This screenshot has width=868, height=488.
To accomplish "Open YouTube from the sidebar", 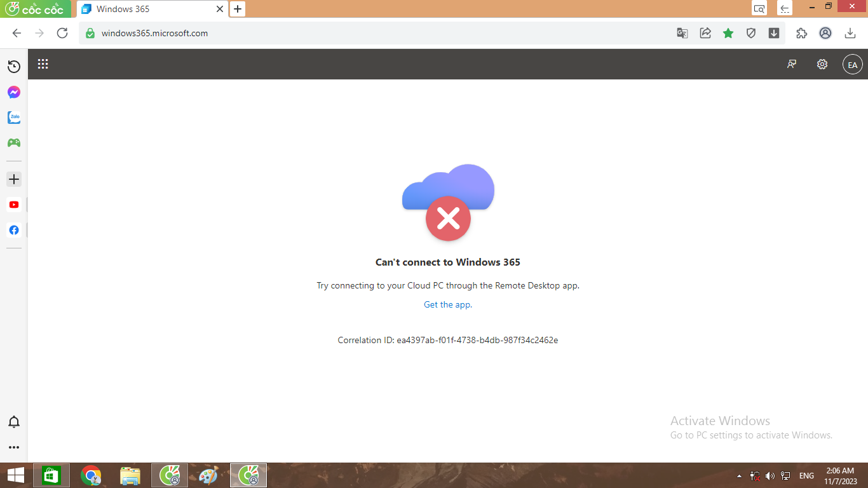I will pyautogui.click(x=14, y=205).
